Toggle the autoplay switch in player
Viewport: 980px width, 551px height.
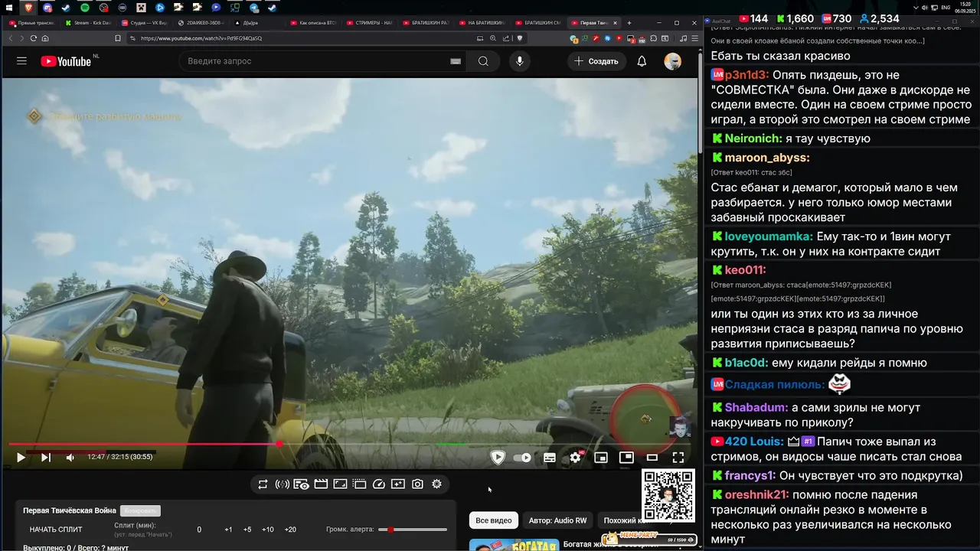tap(523, 458)
